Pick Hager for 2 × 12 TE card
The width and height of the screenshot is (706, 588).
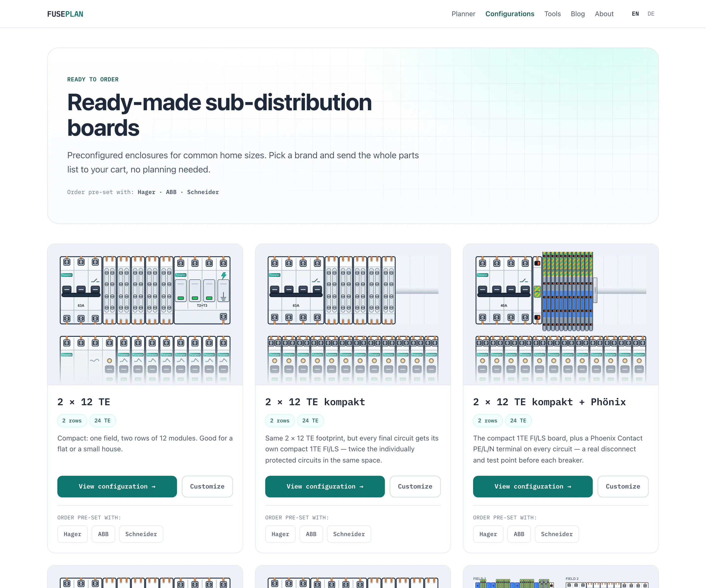72,534
